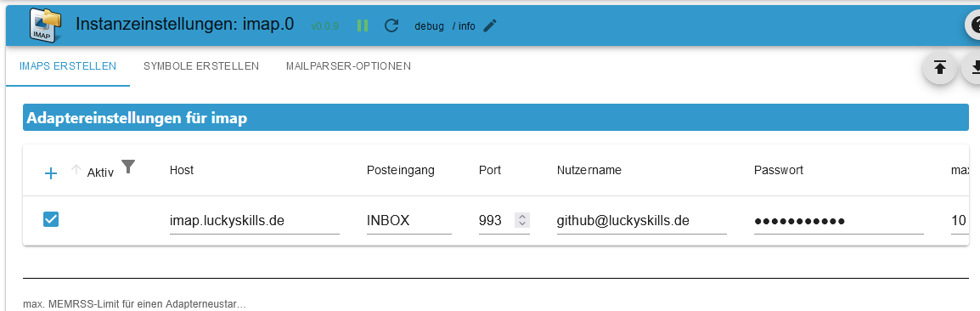Click the field showing value 10
Viewport: 980px width, 311px height.
(959, 220)
